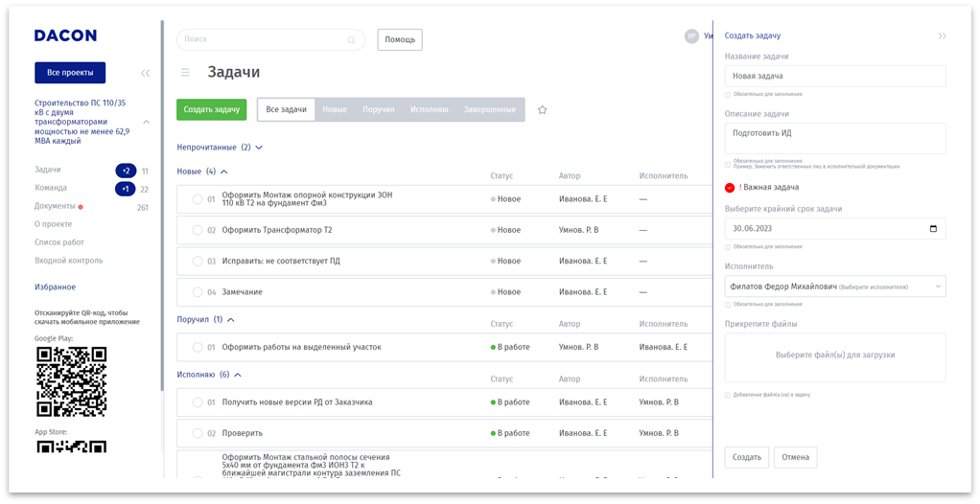Mark task Замечание circle checkbox
The width and height of the screenshot is (980, 504).
tap(198, 292)
